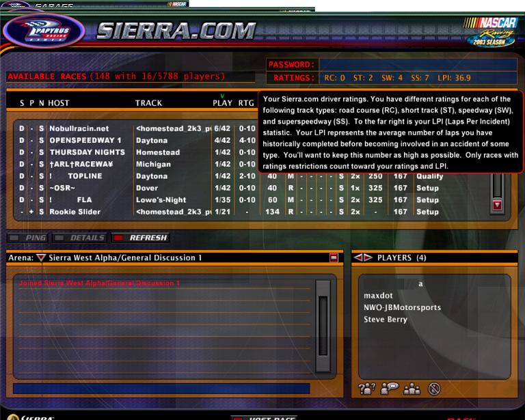
Task: Sort by the S column header
Action: point(22,103)
